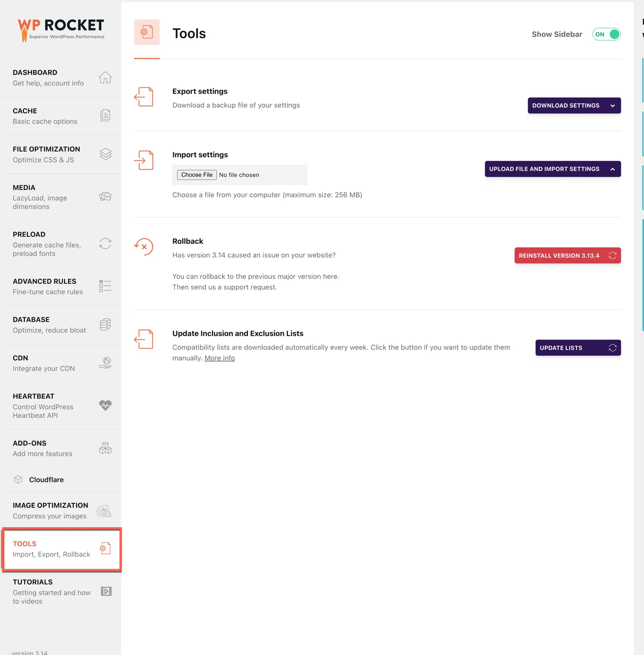
Task: Select the Image Optimization icon
Action: [x=104, y=510]
